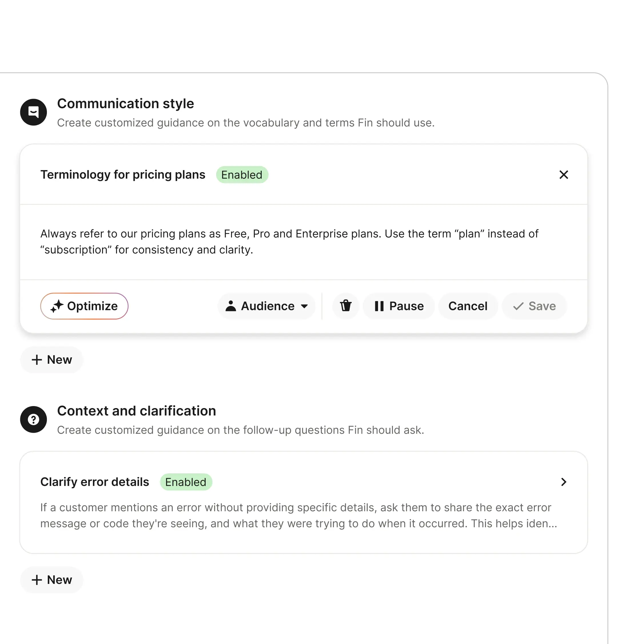The width and height of the screenshot is (644, 644).
Task: Click the Communication style speech bubble icon
Action: (x=33, y=112)
